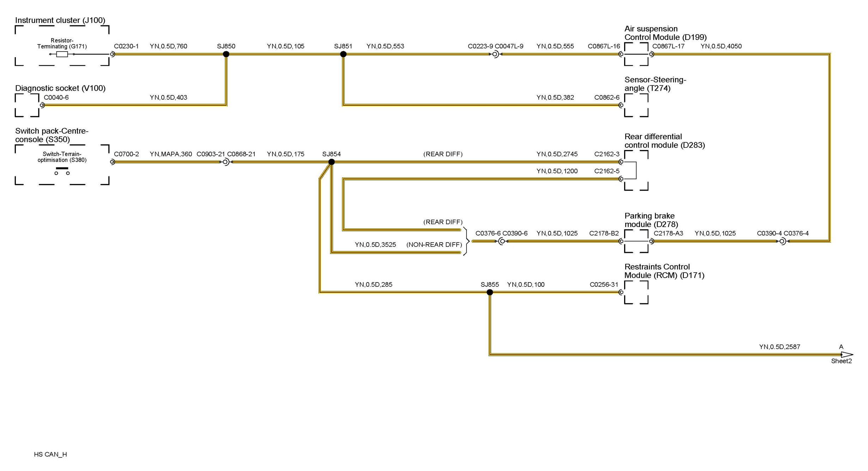Click the C0376-6 C0390-6 connector symbol
Viewport: 868px width, 471px height.
[x=502, y=241]
